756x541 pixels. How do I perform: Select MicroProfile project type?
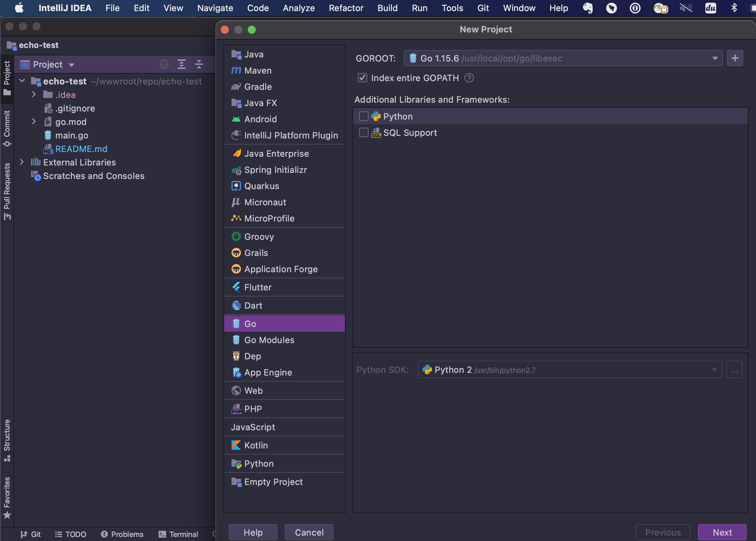(x=284, y=218)
